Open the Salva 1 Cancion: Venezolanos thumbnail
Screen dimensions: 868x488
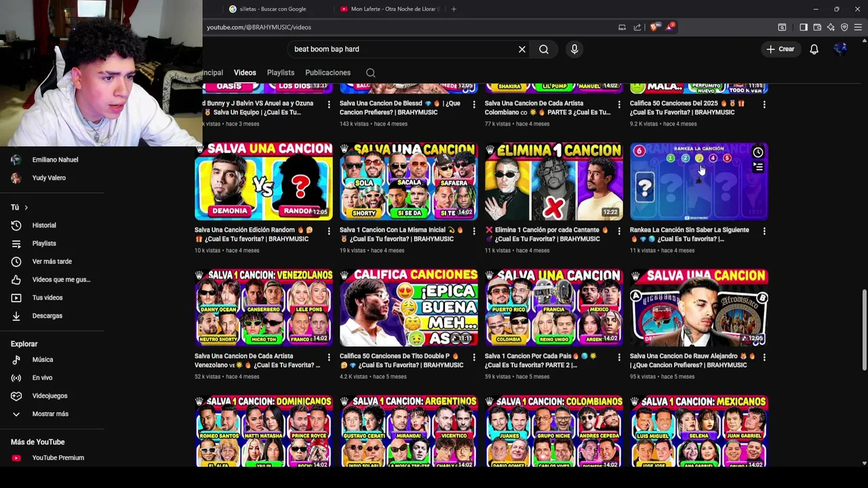click(264, 308)
